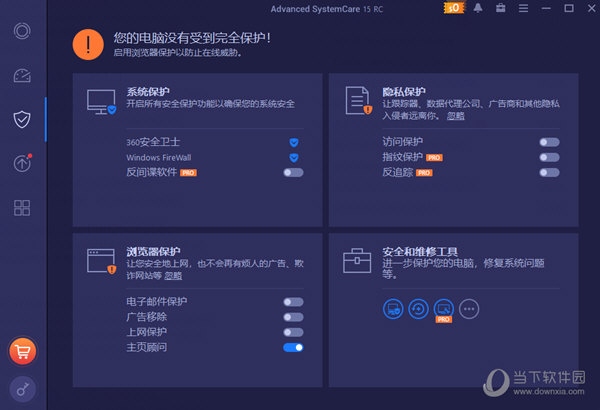Click the orange warning exclamation icon
The height and width of the screenshot is (410, 600).
(88, 45)
